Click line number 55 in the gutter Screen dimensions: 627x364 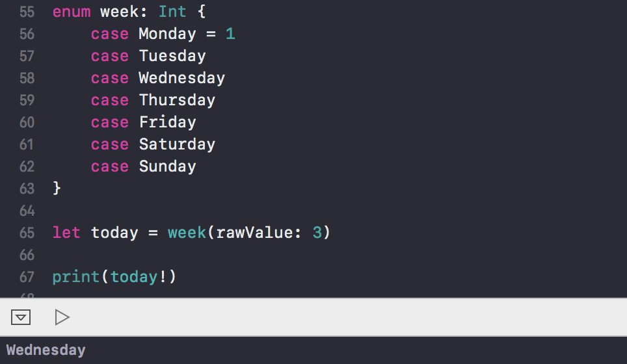click(x=27, y=12)
